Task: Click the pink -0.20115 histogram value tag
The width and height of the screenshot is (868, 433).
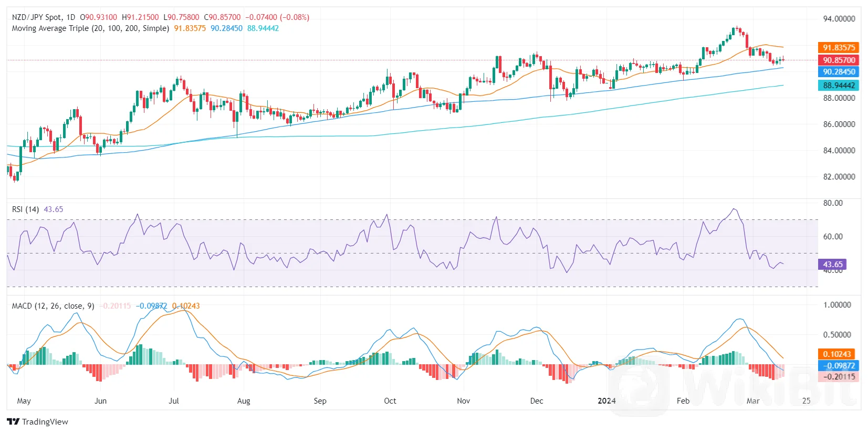Action: click(838, 376)
